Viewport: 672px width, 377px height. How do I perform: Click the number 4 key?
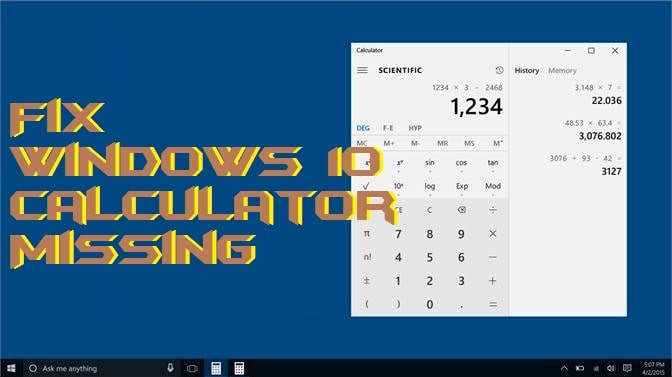coord(398,257)
